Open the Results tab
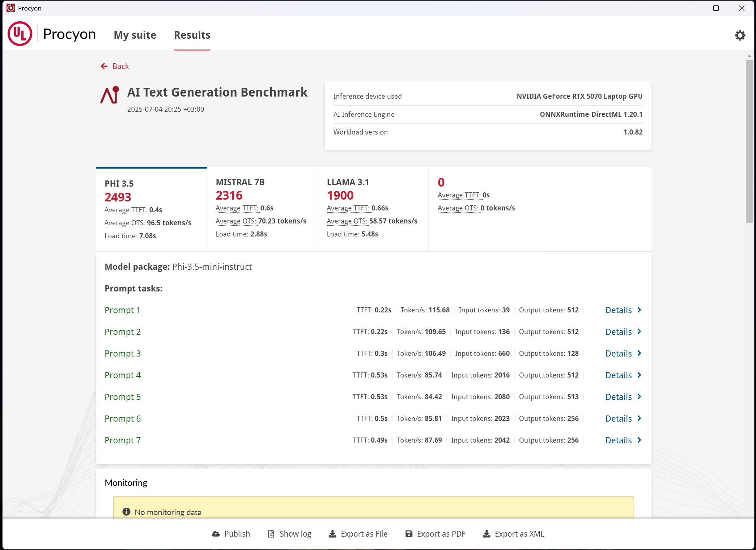Viewport: 756px width, 550px height. [192, 35]
